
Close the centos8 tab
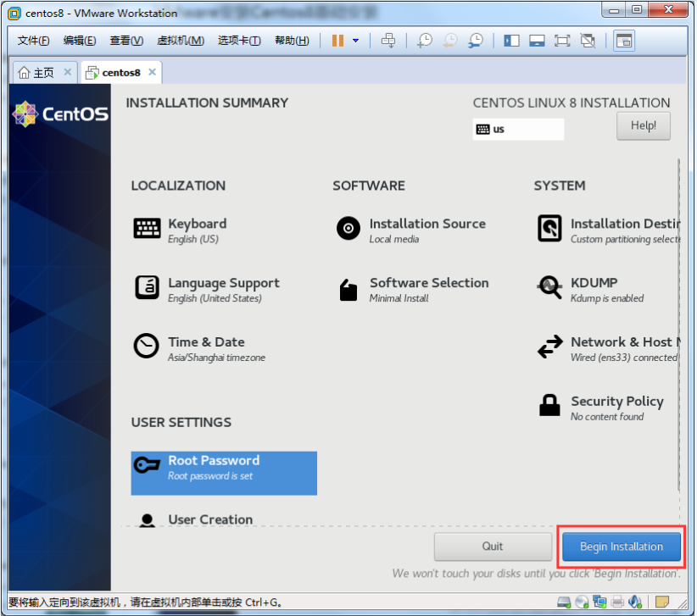(x=153, y=72)
